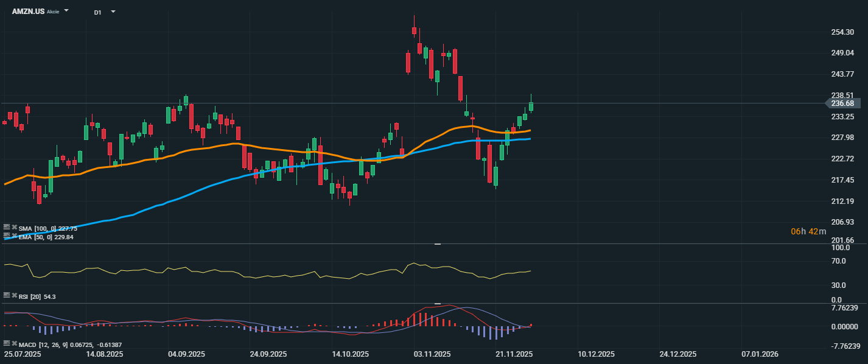Viewport: 868px width, 364px height.
Task: Click the current price tag 236.68
Action: point(842,103)
